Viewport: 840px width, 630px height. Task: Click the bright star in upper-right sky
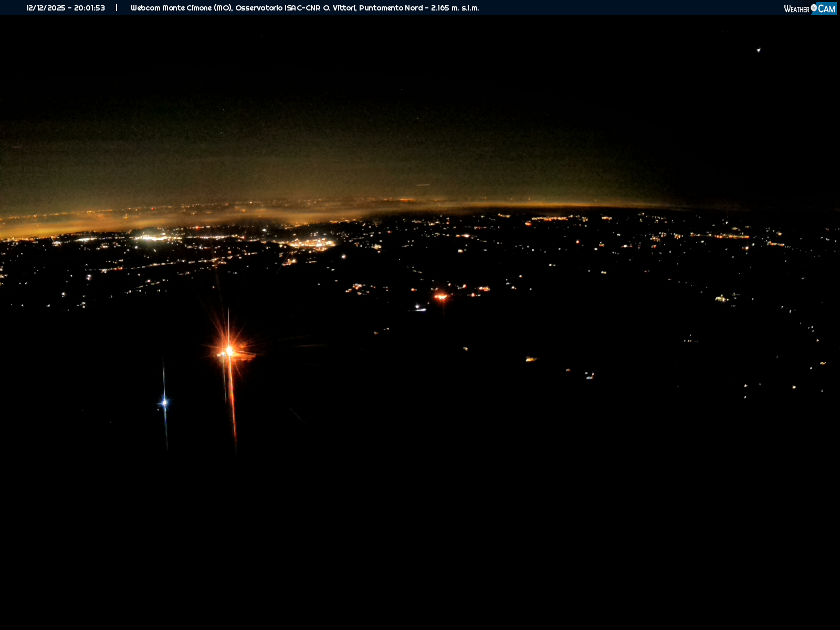pos(758,50)
